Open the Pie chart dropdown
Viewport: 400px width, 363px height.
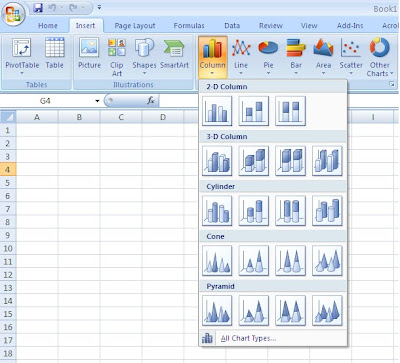pyautogui.click(x=268, y=56)
